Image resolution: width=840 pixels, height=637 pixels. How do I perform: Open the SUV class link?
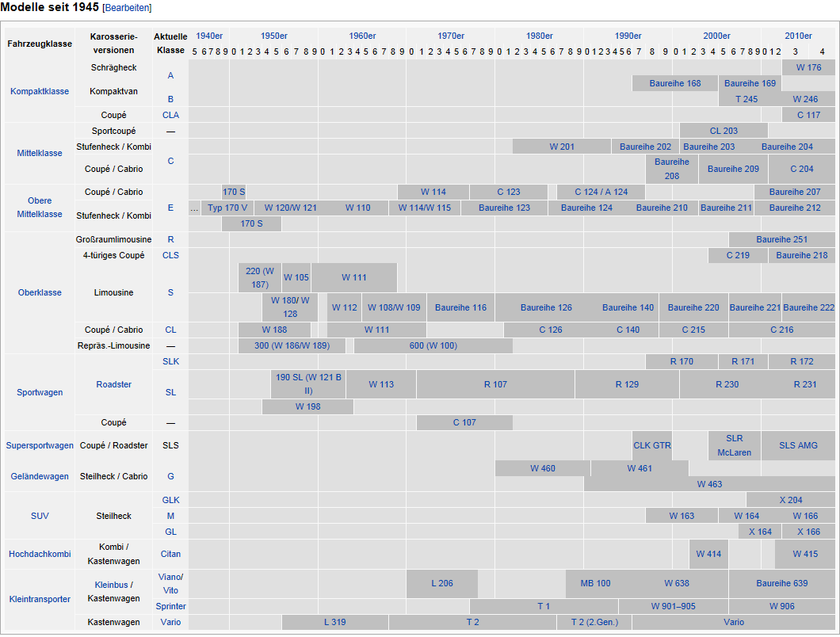(x=40, y=516)
